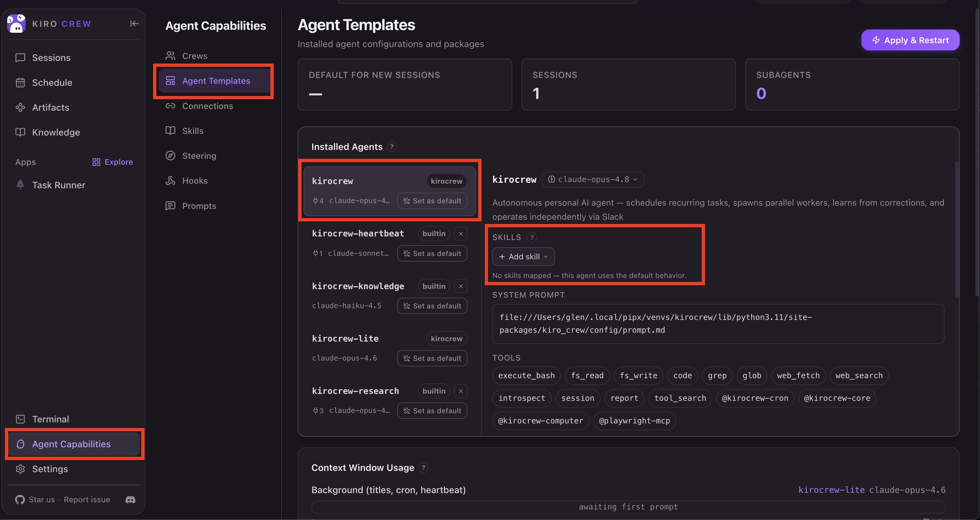Open Terminal via its prompt icon
The image size is (980, 520).
(x=20, y=419)
